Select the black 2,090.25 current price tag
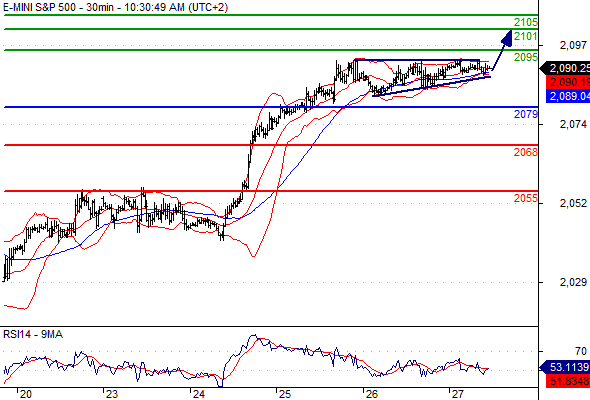The width and height of the screenshot is (590, 400). pos(565,68)
